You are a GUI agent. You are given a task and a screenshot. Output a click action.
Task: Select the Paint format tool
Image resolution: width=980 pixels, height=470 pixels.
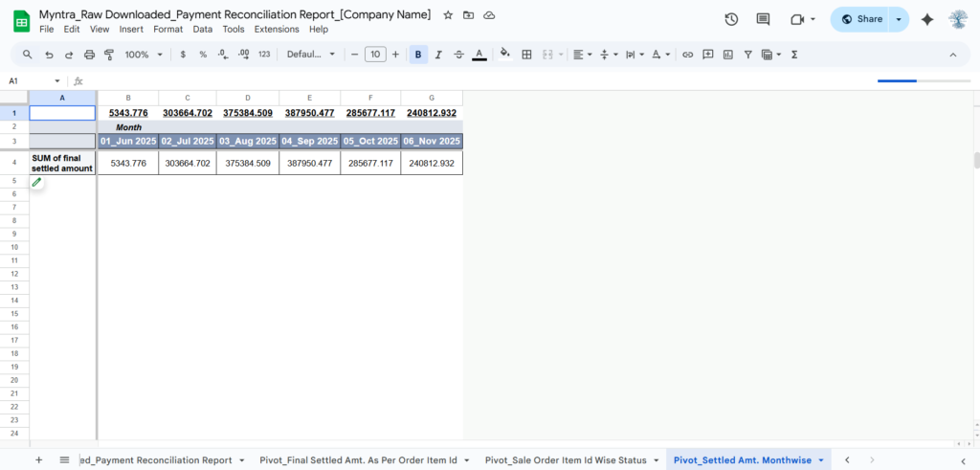pyautogui.click(x=108, y=55)
